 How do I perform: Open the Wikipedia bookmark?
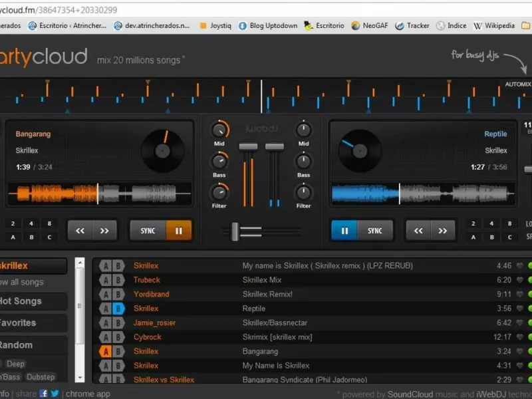point(494,26)
